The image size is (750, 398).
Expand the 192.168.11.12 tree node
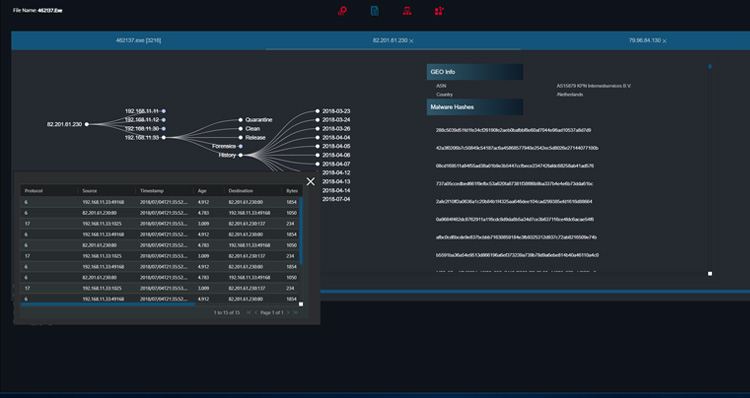pyautogui.click(x=164, y=120)
